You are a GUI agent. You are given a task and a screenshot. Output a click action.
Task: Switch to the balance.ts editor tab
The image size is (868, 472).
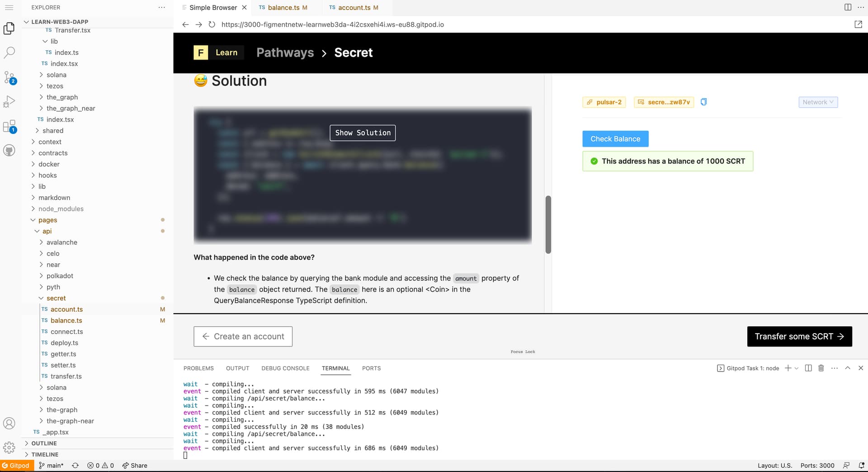click(283, 8)
